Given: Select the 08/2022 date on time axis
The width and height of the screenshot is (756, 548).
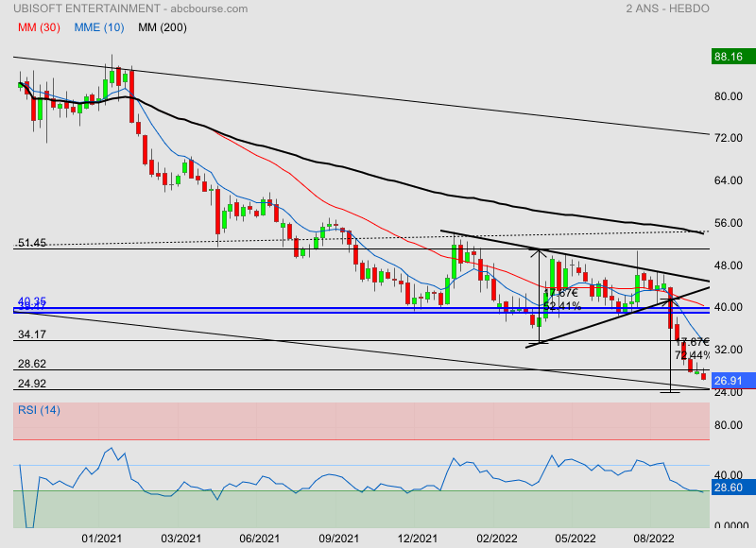Looking at the screenshot, I should [654, 539].
